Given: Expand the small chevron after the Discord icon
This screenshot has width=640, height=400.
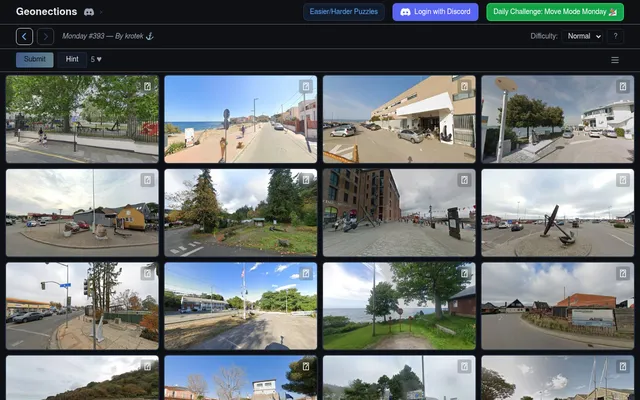Looking at the screenshot, I should tap(101, 12).
